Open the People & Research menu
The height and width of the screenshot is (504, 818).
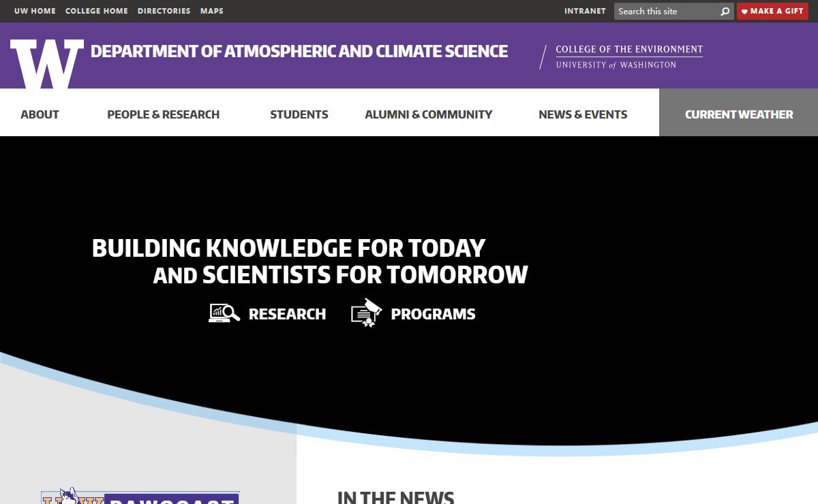point(164,114)
